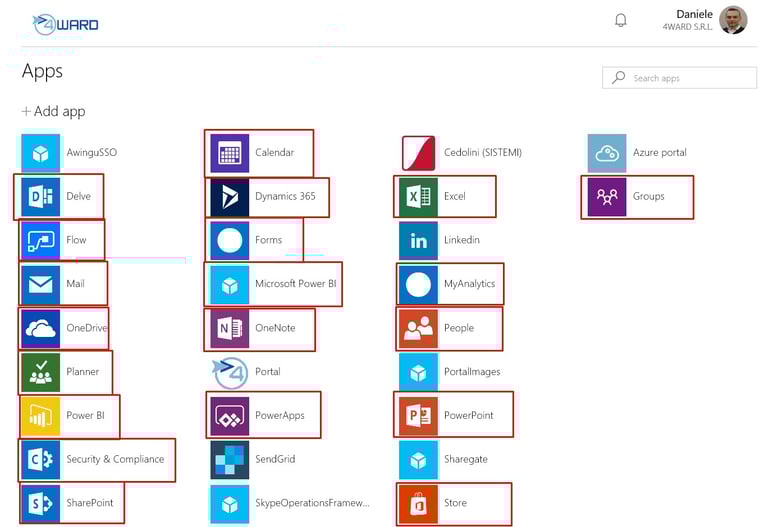Viewport: 769px width, 527px height.
Task: Click the 4WARD S.R.L. organization text
Action: [x=688, y=27]
